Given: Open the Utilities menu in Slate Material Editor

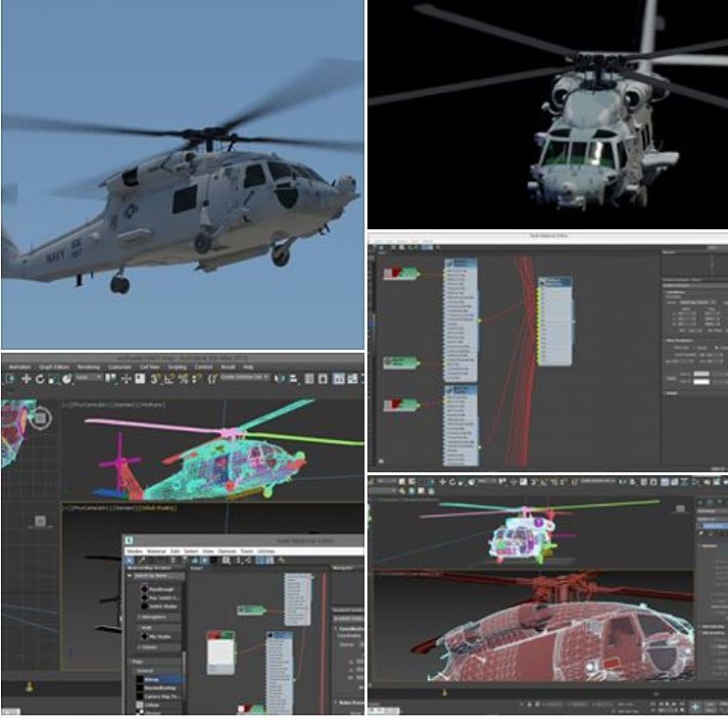Looking at the screenshot, I should pyautogui.click(x=266, y=551).
